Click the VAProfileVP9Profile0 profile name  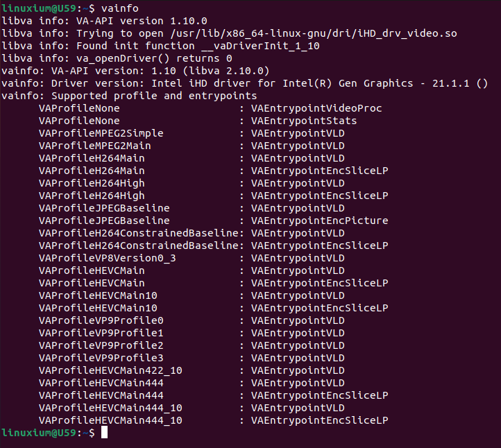coord(101,320)
